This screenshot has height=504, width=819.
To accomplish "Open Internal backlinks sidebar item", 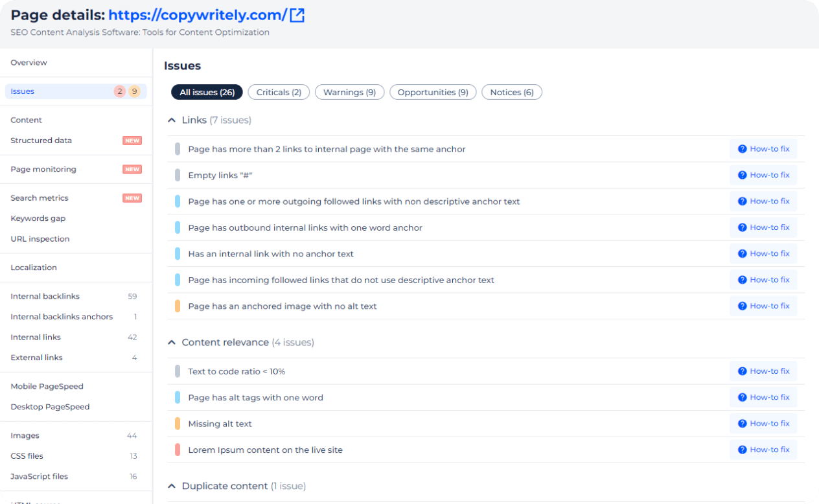I will [45, 296].
